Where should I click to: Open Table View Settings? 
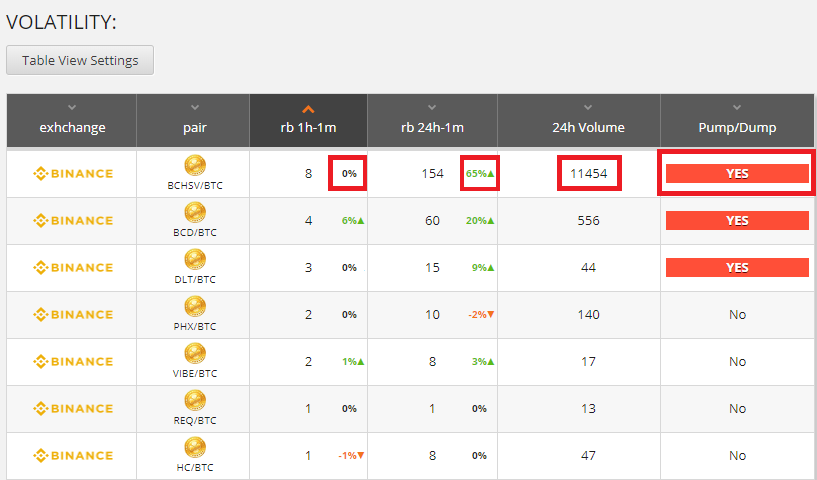[x=80, y=60]
